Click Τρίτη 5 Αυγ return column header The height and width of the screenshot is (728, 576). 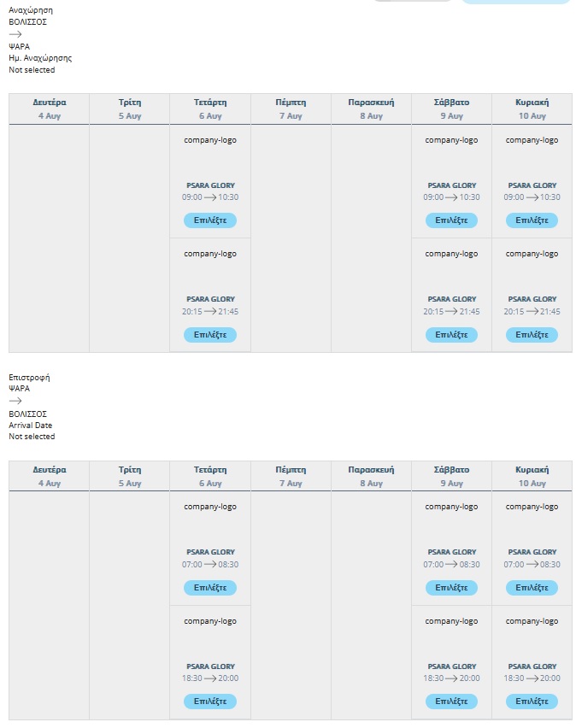coord(130,476)
